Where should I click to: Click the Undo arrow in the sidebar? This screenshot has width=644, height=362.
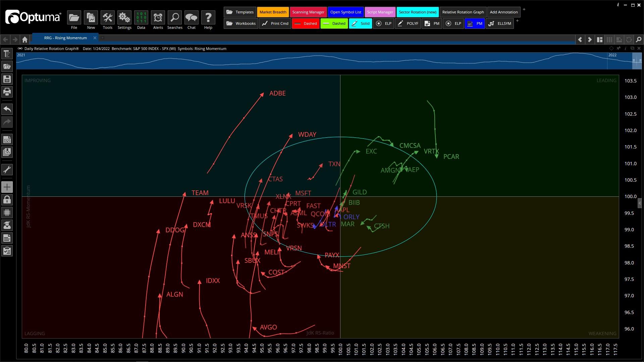click(x=7, y=109)
